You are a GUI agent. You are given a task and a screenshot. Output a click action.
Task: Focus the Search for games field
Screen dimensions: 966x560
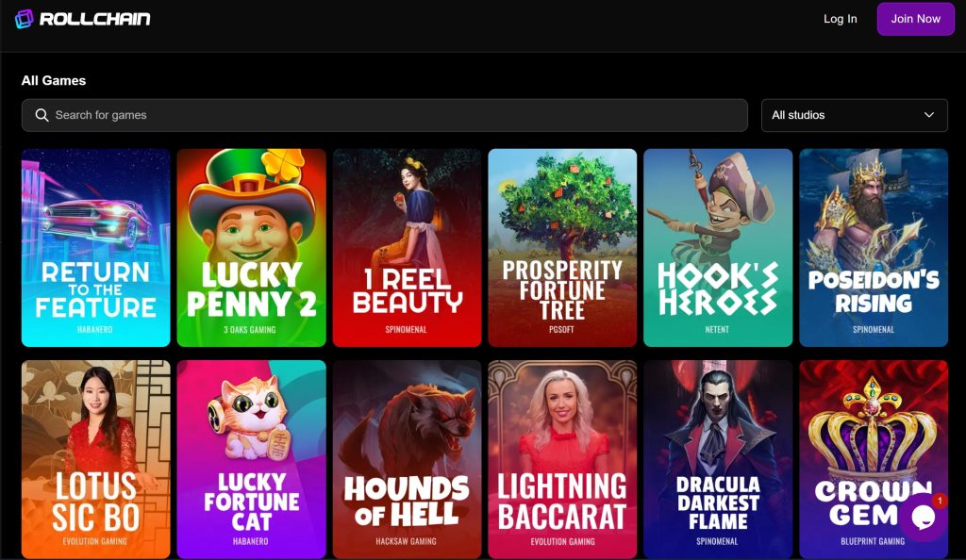point(385,115)
